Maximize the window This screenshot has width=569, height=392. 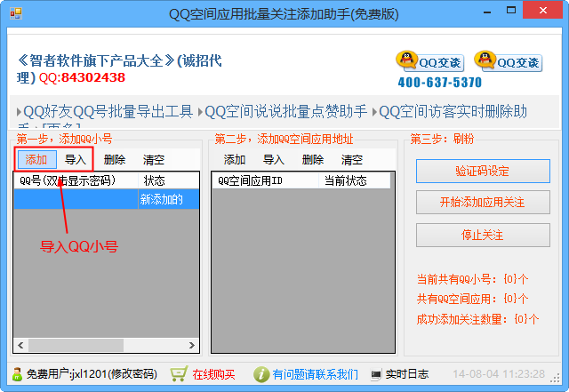511,11
